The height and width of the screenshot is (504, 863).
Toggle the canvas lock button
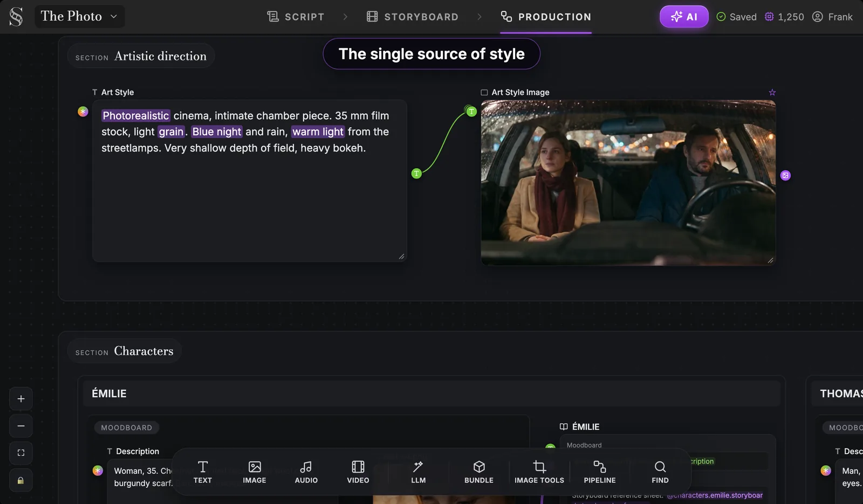[21, 480]
